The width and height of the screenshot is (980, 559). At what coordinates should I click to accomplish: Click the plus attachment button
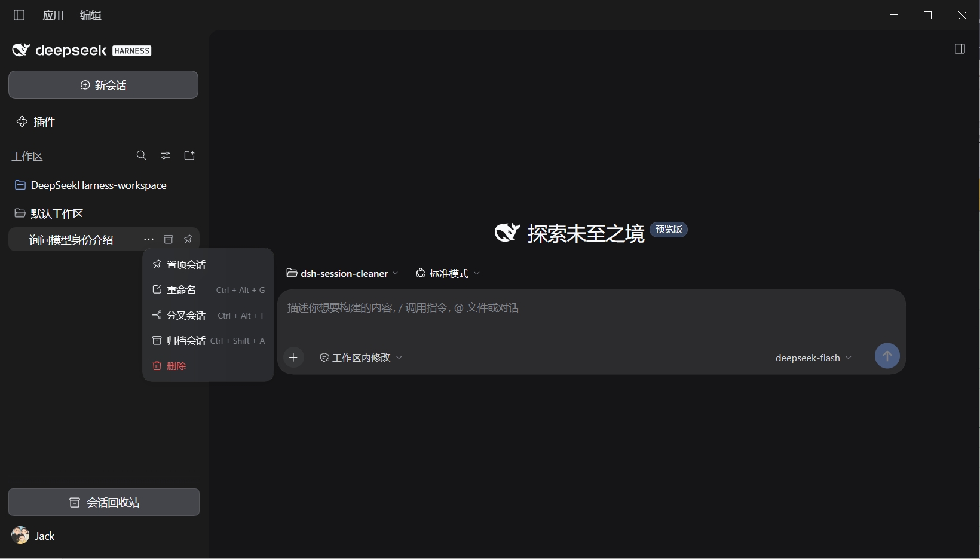coord(293,358)
